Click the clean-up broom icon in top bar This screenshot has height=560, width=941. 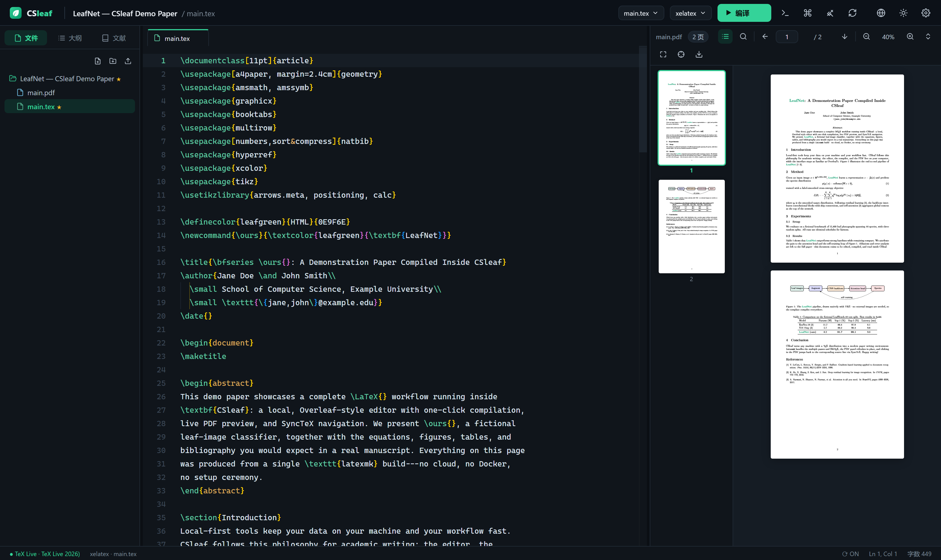point(830,13)
